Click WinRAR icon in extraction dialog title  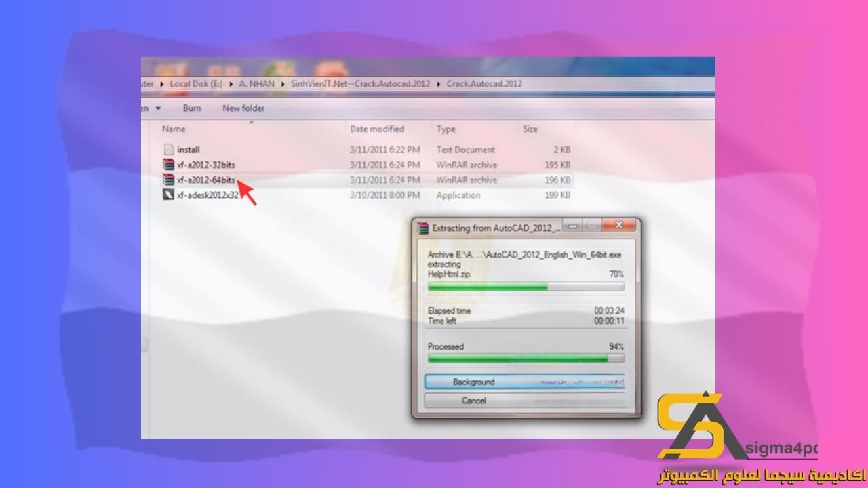tap(423, 228)
